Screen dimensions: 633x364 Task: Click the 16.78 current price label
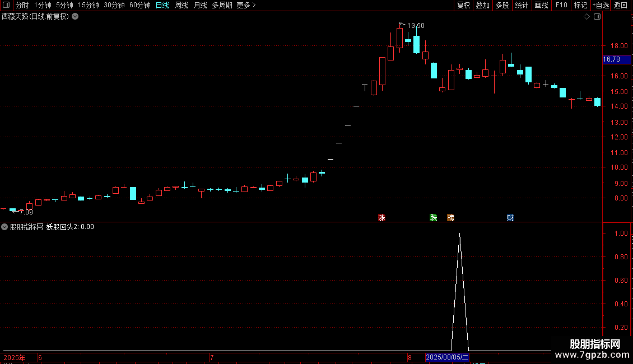616,59
